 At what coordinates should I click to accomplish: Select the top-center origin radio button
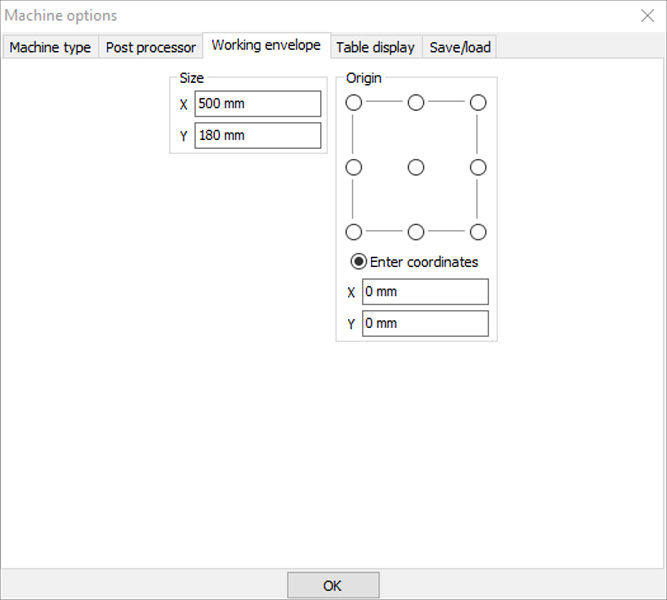tap(416, 103)
